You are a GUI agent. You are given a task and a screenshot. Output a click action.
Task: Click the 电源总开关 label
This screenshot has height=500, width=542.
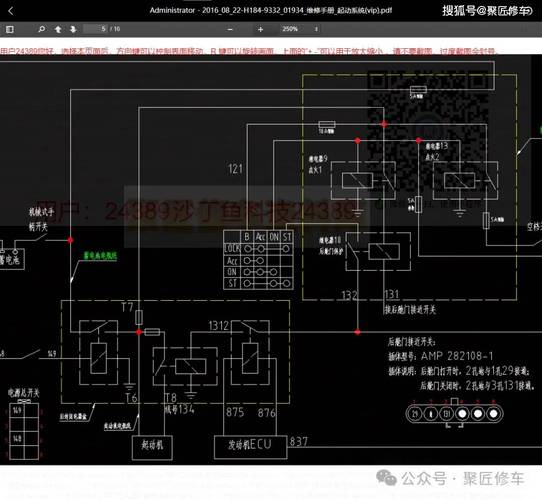coord(24,392)
